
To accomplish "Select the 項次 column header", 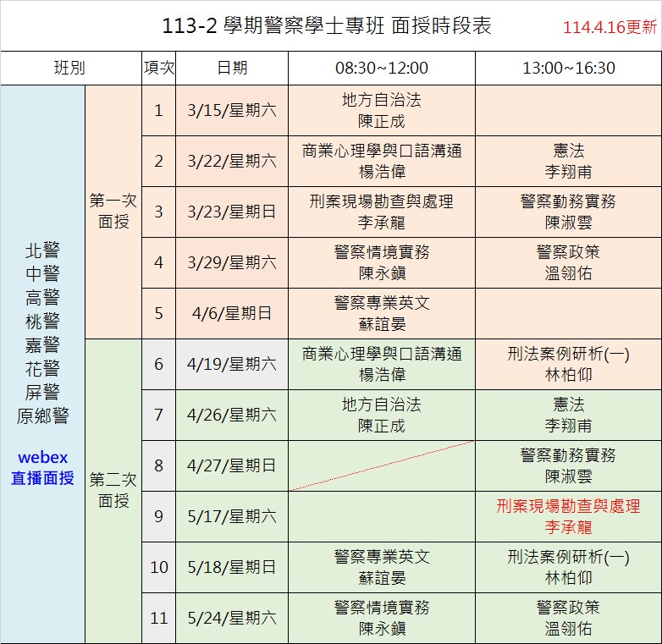I will point(159,68).
